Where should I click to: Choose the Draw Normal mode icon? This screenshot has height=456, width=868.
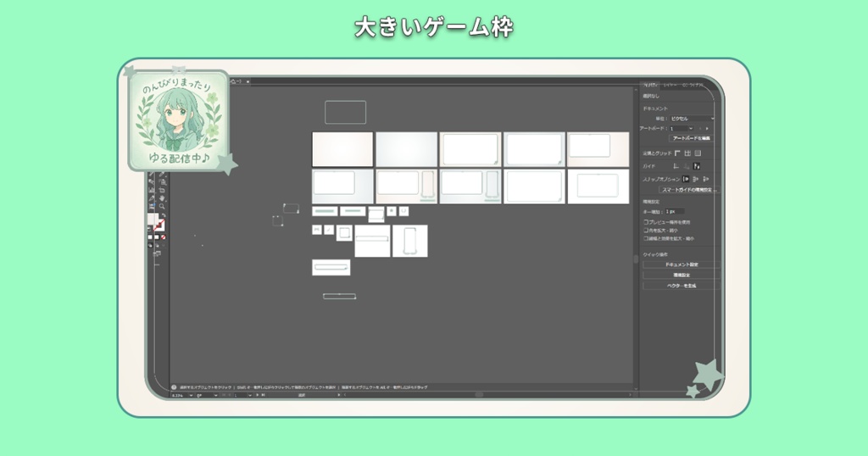pyautogui.click(x=150, y=245)
